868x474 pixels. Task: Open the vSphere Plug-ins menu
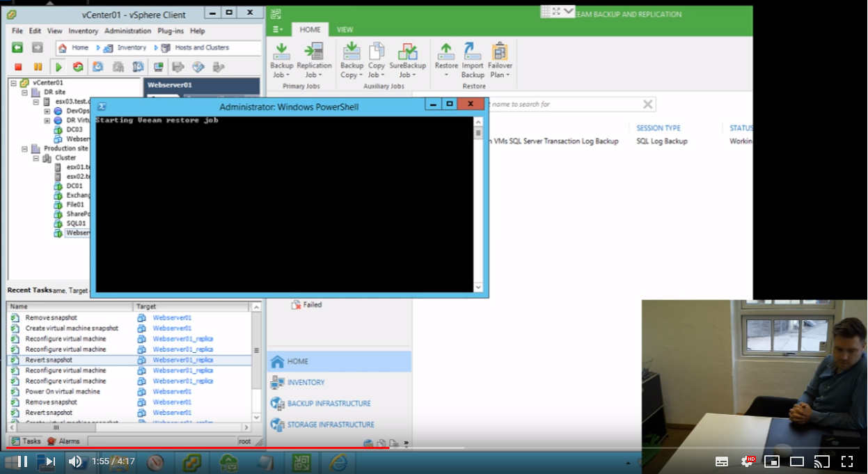point(171,31)
